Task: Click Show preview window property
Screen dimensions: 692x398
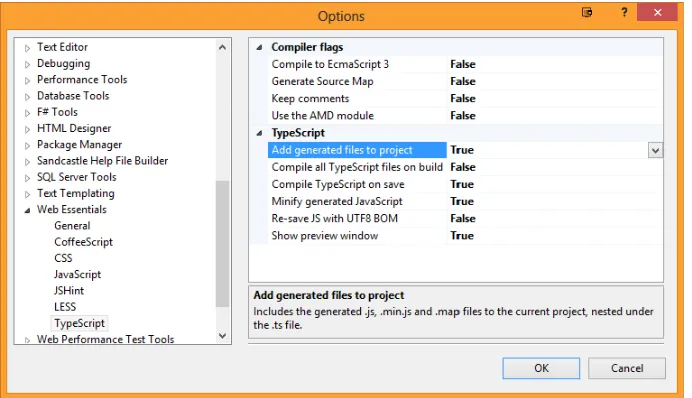Action: (x=325, y=236)
